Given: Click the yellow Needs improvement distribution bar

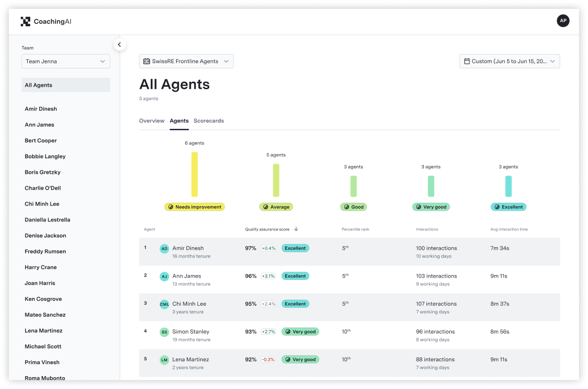Looking at the screenshot, I should pos(194,174).
